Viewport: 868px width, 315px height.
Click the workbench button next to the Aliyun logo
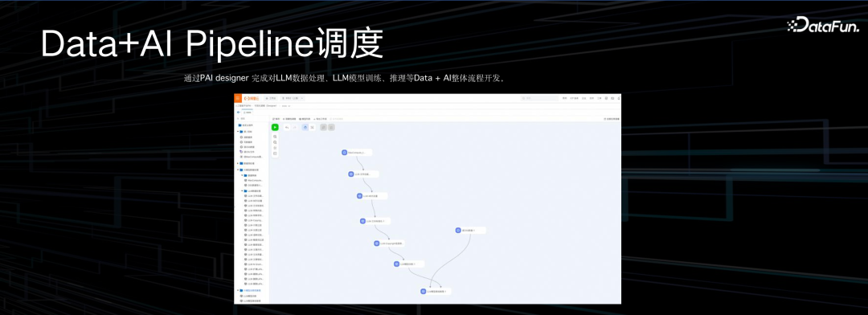(x=271, y=98)
